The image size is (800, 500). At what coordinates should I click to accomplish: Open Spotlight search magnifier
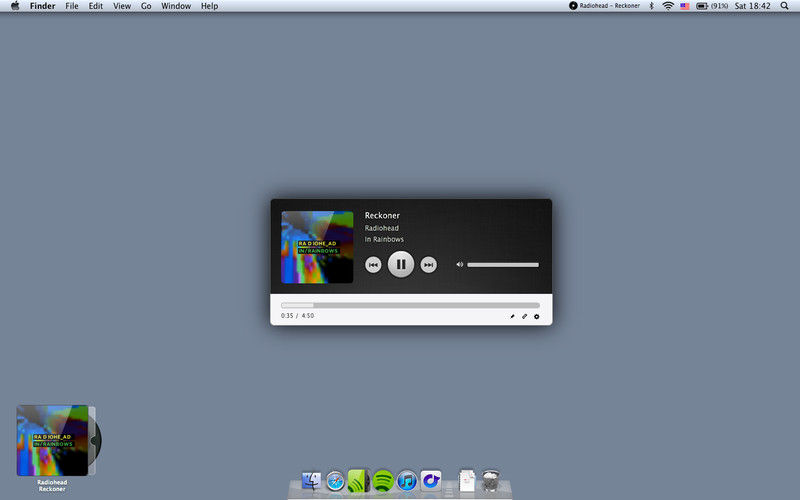point(785,6)
